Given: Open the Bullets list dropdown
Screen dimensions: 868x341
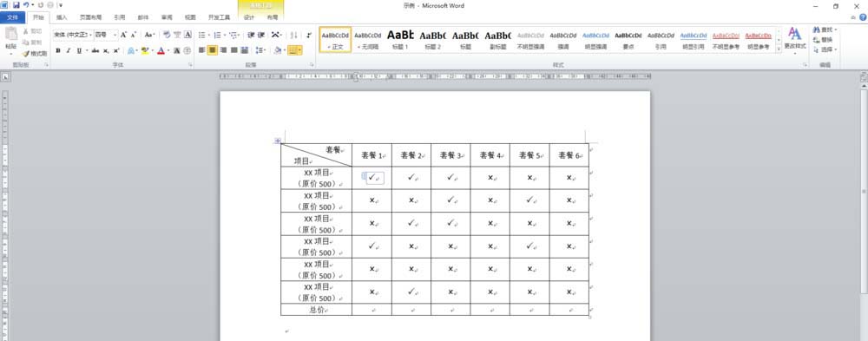Looking at the screenshot, I should [209, 35].
